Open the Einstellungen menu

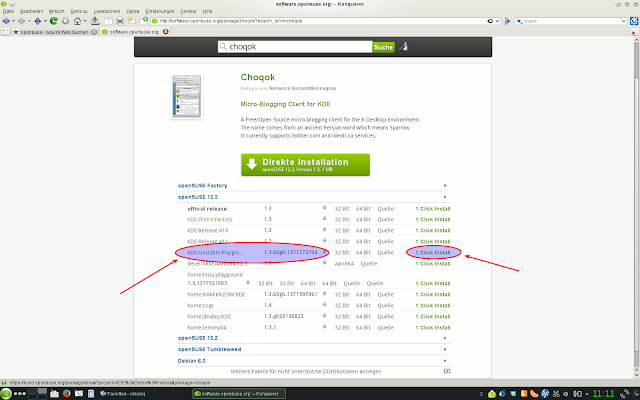coord(160,11)
